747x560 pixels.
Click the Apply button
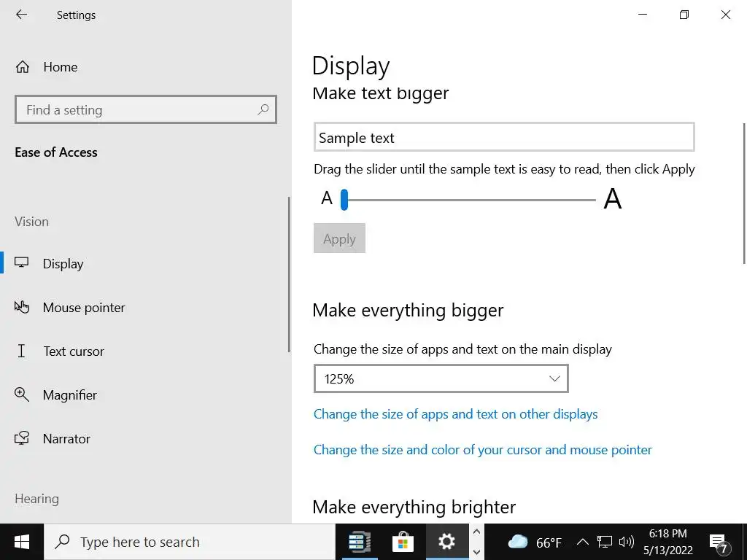pyautogui.click(x=339, y=238)
